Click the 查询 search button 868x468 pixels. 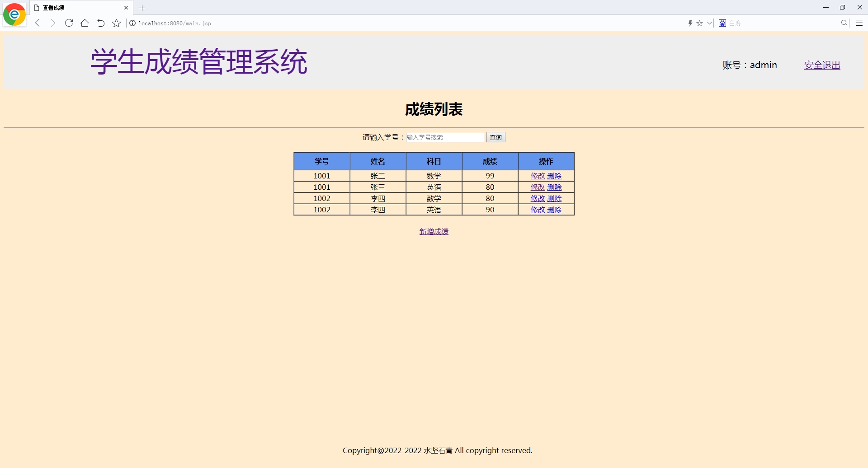pos(495,137)
